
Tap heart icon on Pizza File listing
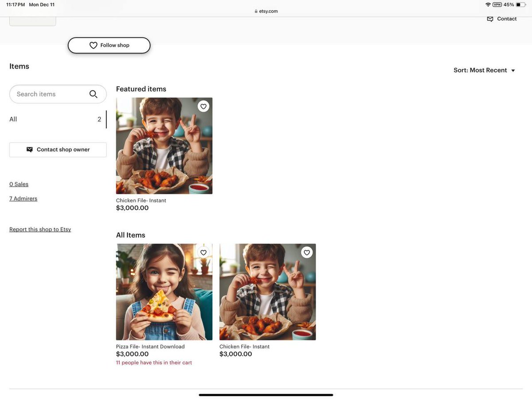coord(203,253)
